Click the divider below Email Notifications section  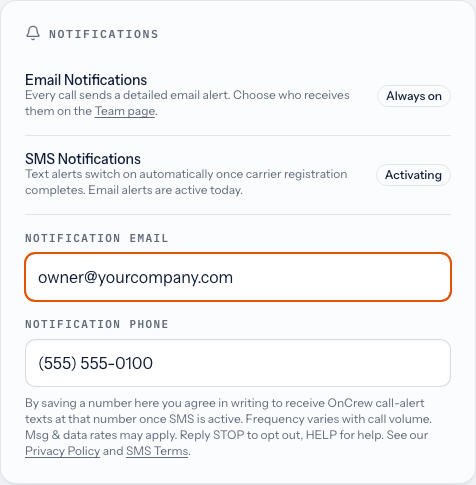[238, 135]
